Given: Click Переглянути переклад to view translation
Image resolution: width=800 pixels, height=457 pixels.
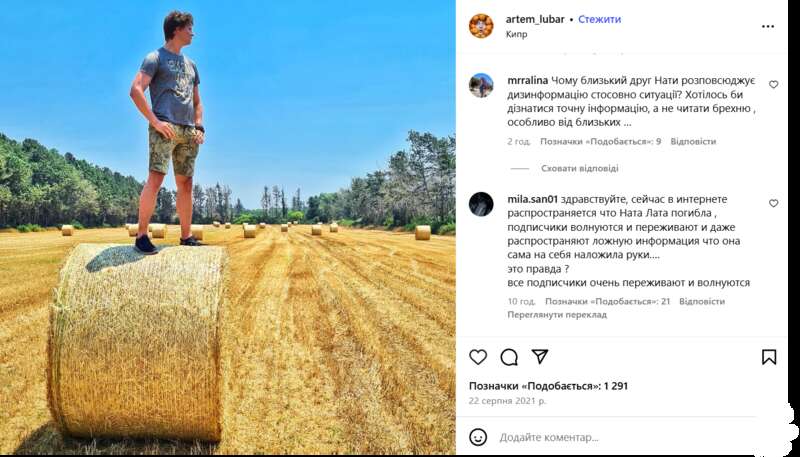Looking at the screenshot, I should click(557, 314).
